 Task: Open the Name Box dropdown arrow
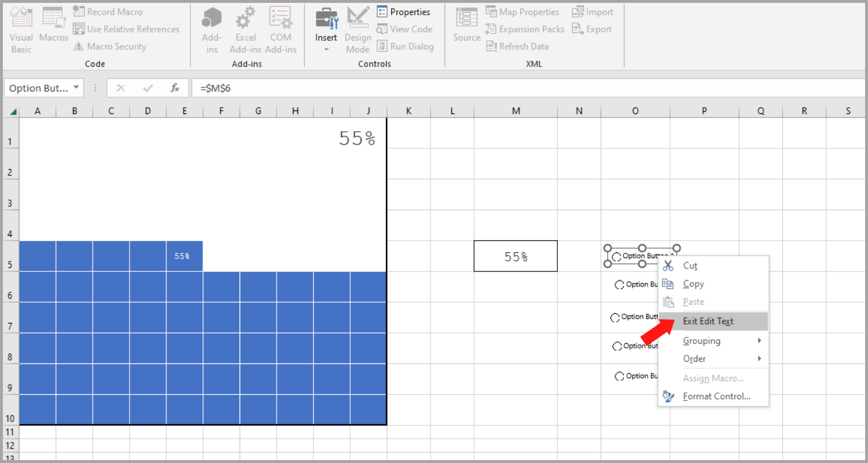click(x=76, y=88)
